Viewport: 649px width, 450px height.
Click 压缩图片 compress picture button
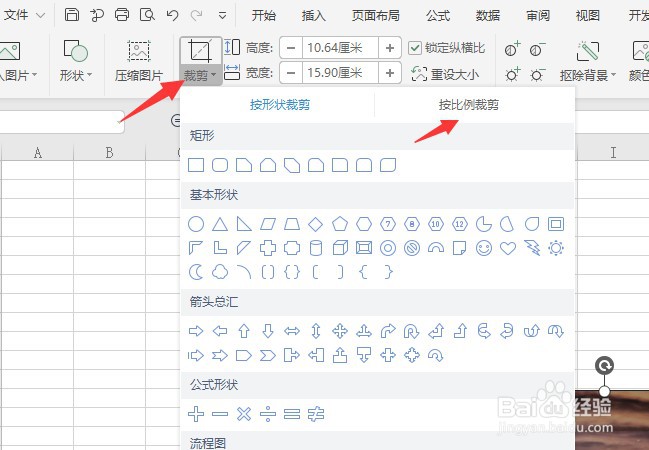(139, 60)
